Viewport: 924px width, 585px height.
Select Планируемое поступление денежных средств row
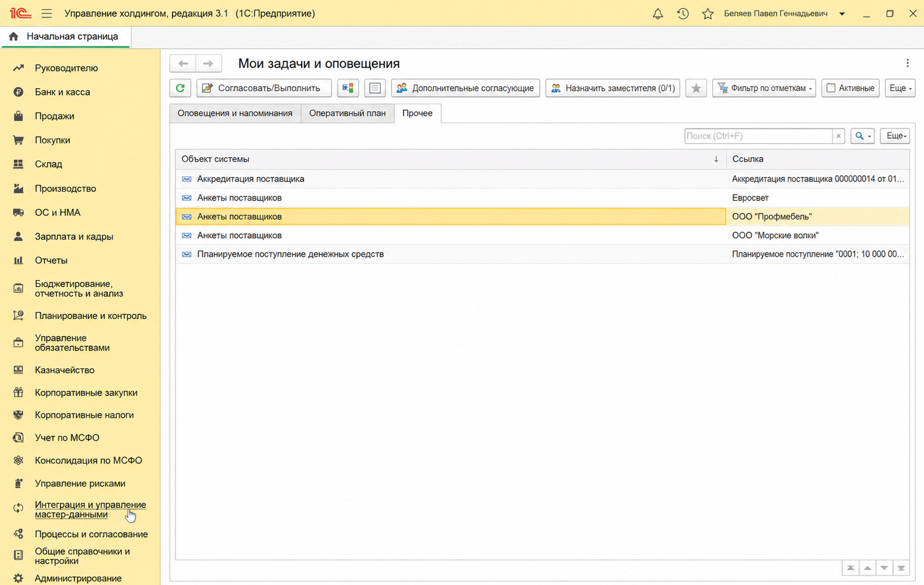click(x=542, y=254)
